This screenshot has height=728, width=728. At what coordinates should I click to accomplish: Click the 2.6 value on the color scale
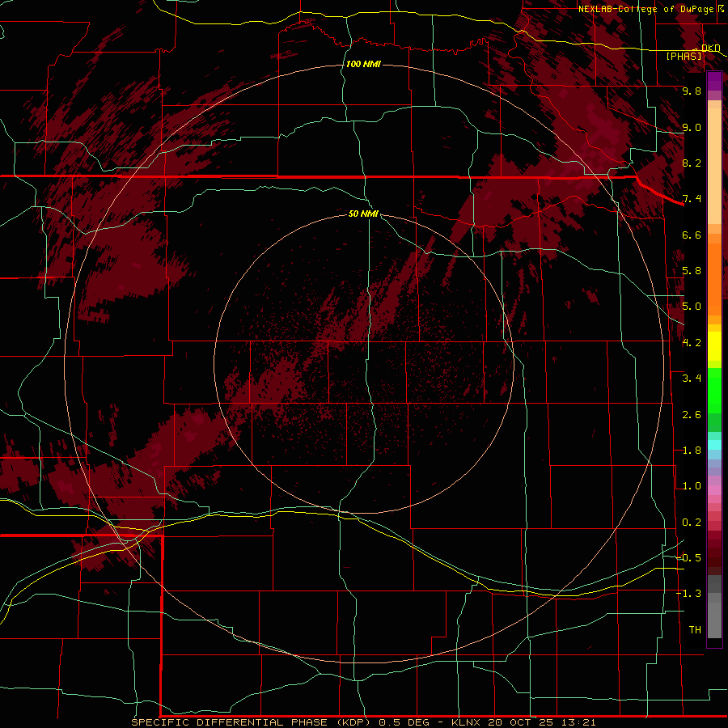pos(692,415)
